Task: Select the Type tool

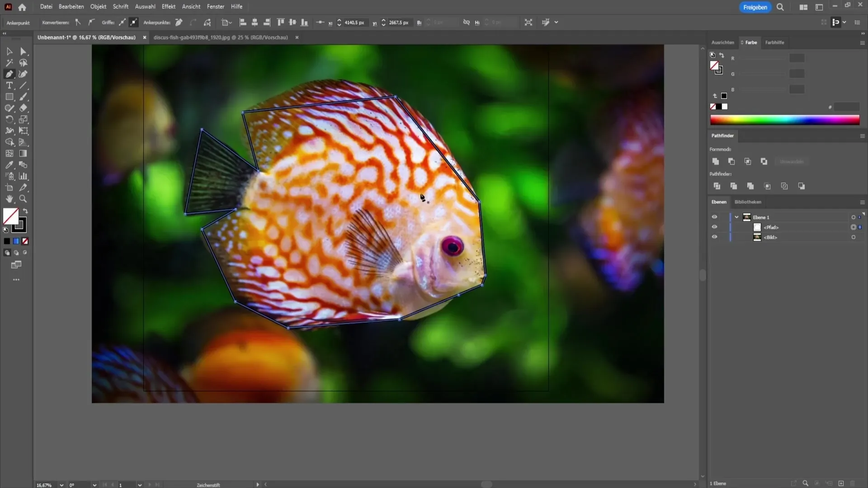Action: pyautogui.click(x=9, y=85)
